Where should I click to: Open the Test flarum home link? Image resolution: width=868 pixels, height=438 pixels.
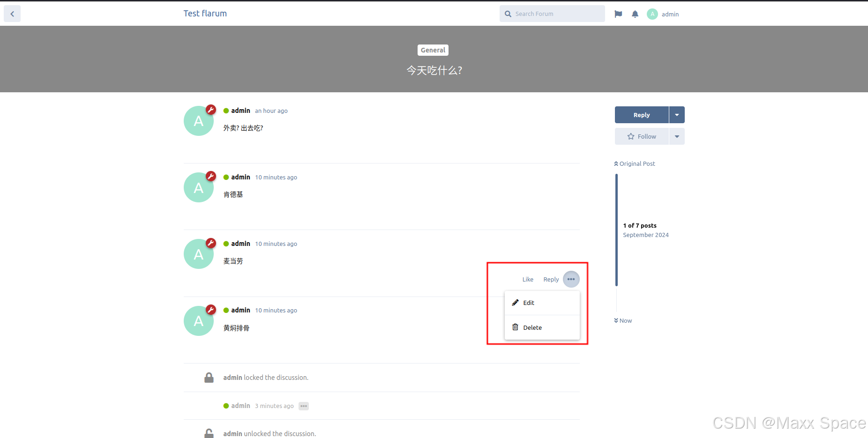205,14
